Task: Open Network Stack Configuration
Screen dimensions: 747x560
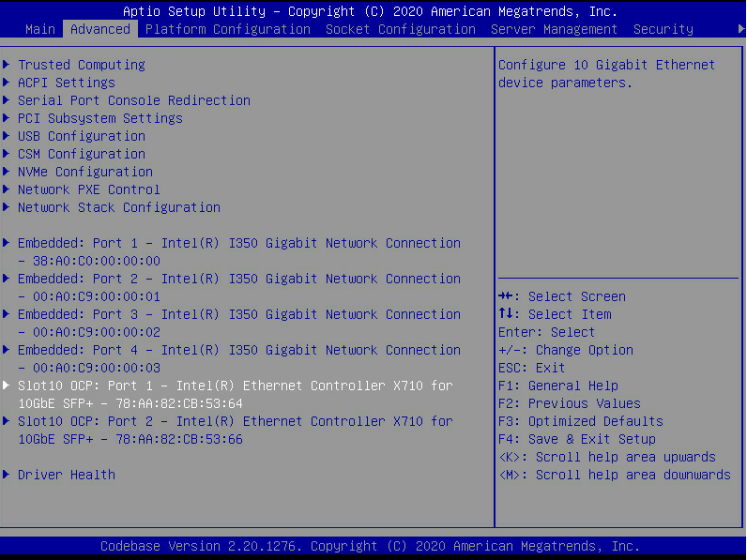Action: point(119,207)
